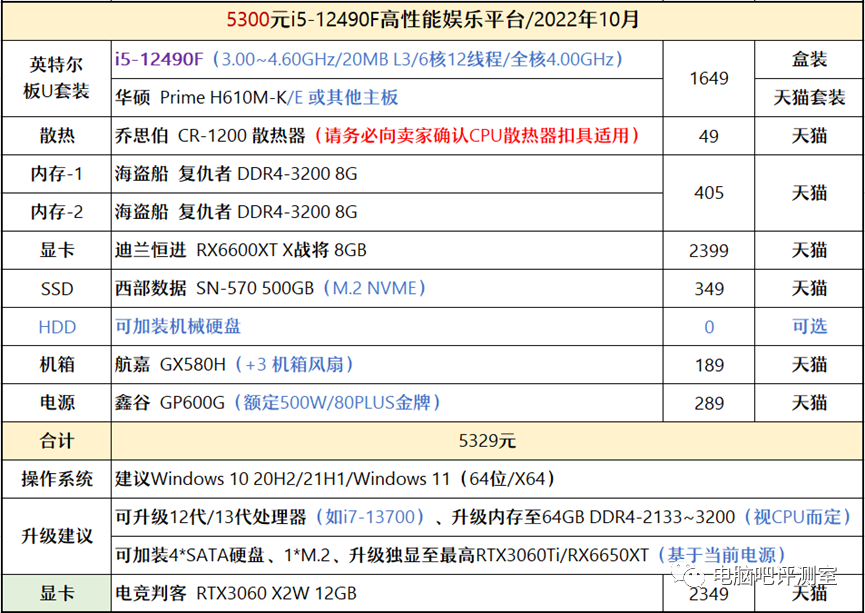
Task: Click the blue "可选" cell
Action: tap(809, 327)
